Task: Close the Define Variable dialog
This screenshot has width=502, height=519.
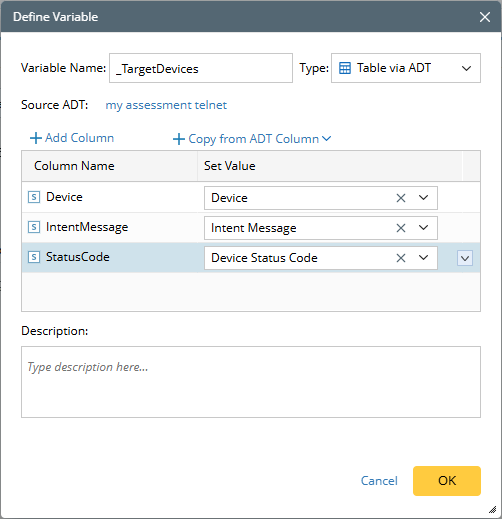Action: coord(485,17)
